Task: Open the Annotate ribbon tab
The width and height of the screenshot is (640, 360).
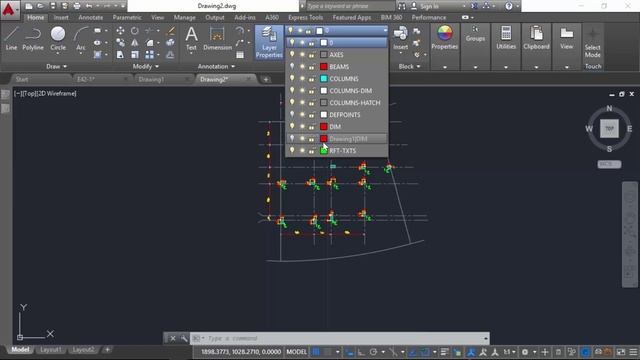Action: click(x=91, y=18)
